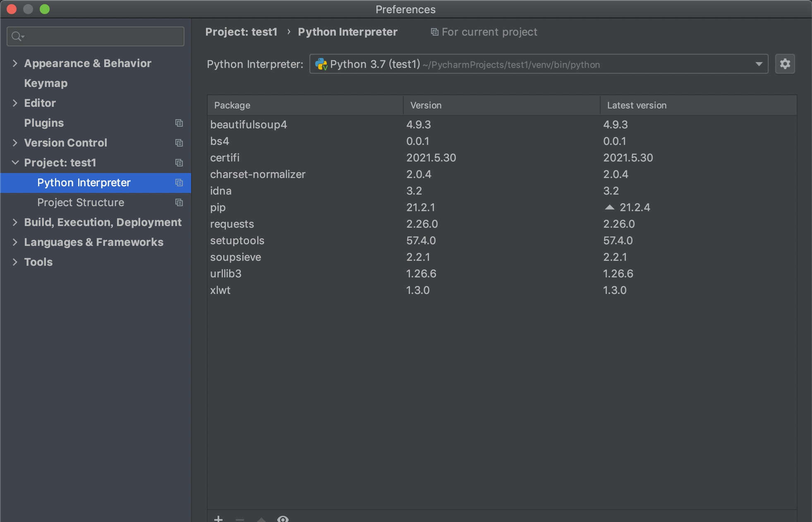812x522 pixels.
Task: Select the charset-normalizer package row
Action: point(502,174)
